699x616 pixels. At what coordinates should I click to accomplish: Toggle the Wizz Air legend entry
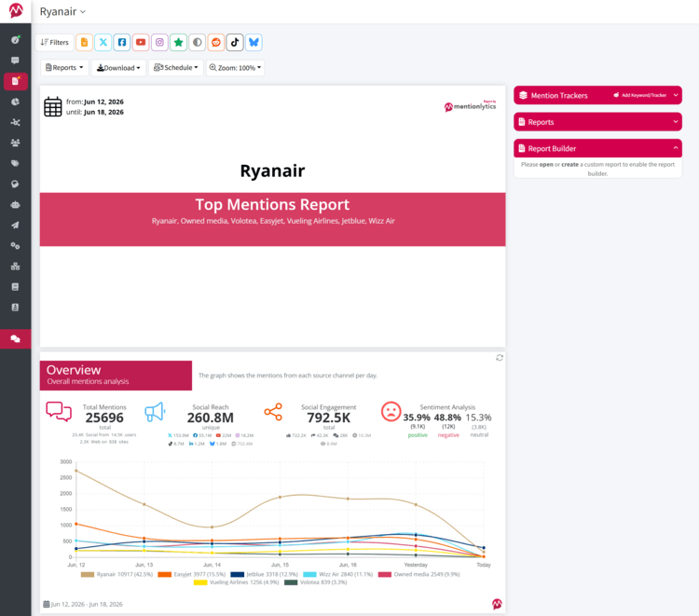[338, 575]
